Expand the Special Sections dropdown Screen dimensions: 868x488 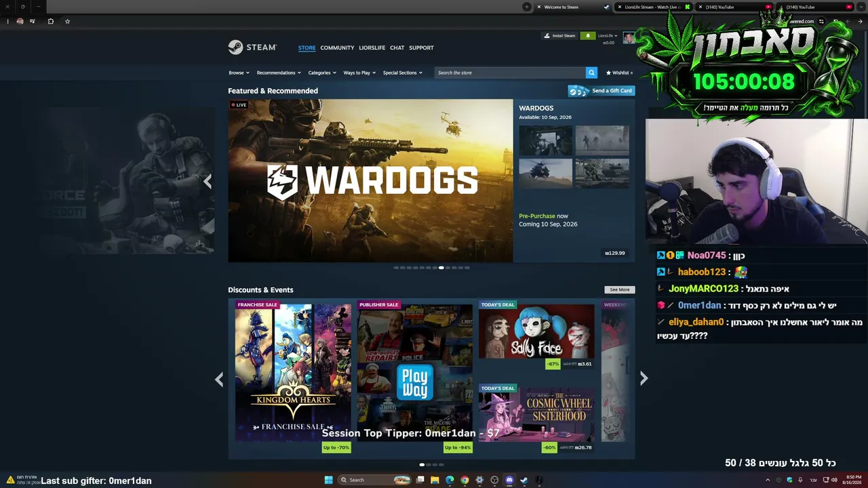[403, 73]
